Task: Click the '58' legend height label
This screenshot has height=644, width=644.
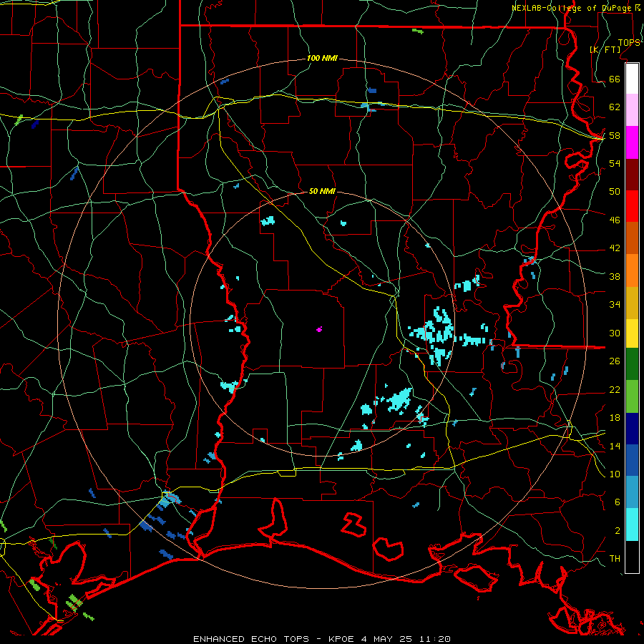Action: [615, 135]
